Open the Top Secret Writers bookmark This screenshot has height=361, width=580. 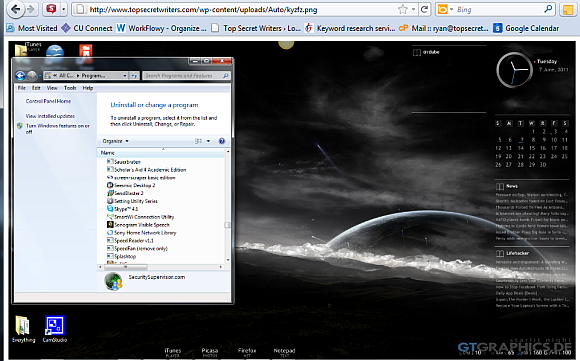pyautogui.click(x=256, y=28)
